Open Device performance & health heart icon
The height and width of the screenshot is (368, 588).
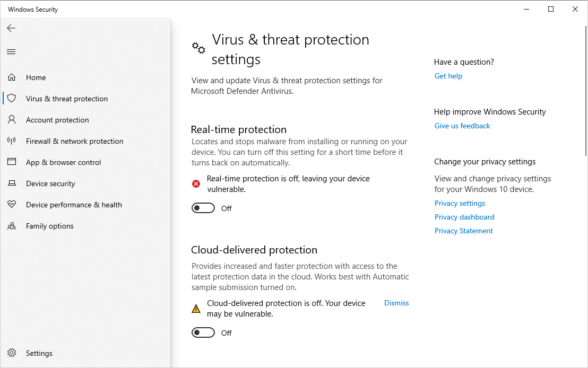click(x=12, y=205)
